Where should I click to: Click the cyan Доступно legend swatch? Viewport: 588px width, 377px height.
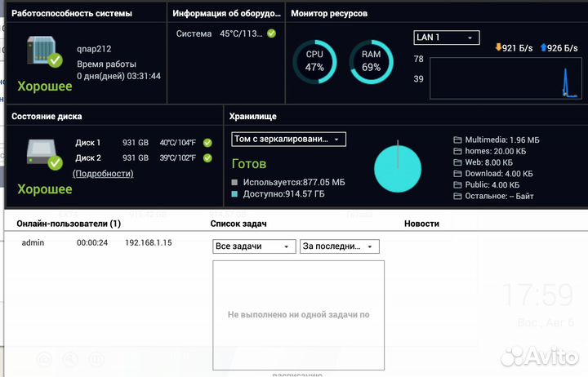tap(234, 194)
